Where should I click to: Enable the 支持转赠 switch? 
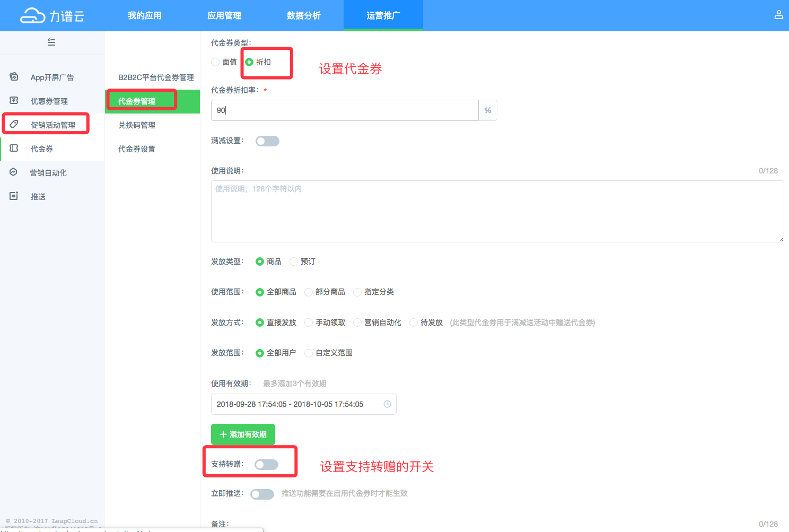point(266,465)
